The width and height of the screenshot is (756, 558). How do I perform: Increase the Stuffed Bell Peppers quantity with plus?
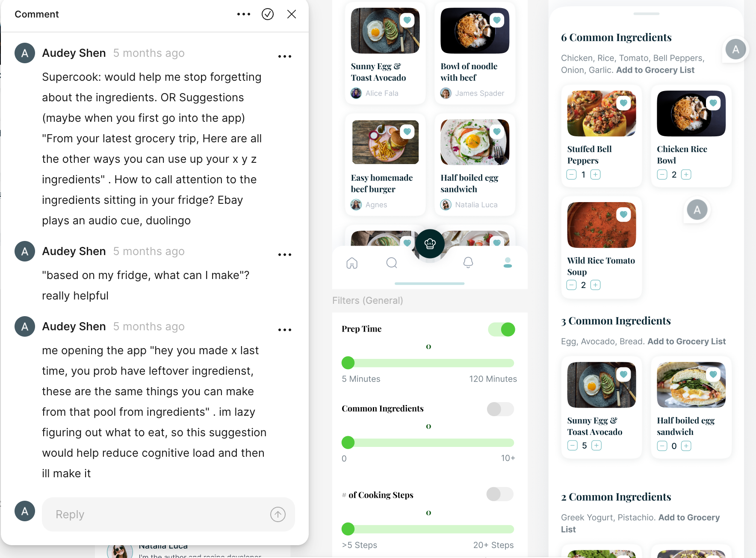coord(595,174)
